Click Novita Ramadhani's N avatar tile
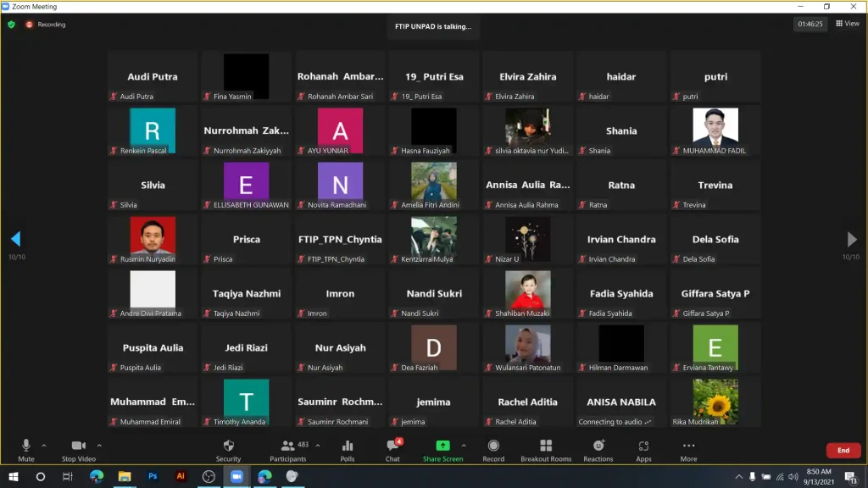Image resolution: width=868 pixels, height=488 pixels. [340, 186]
